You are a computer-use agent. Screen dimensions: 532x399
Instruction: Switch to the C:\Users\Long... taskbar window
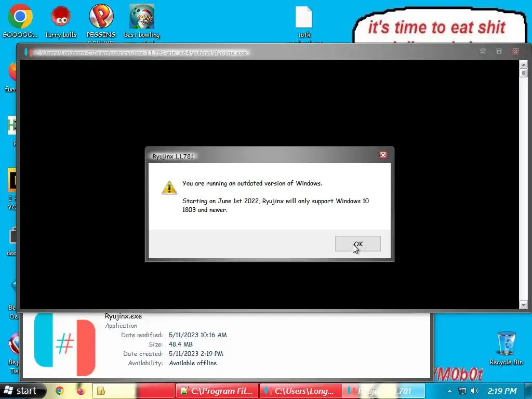click(x=301, y=391)
